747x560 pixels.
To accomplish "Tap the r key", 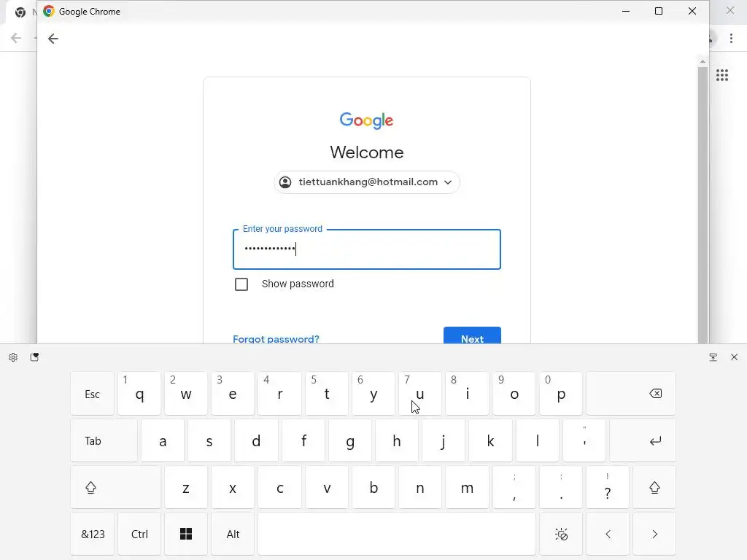I will point(279,393).
